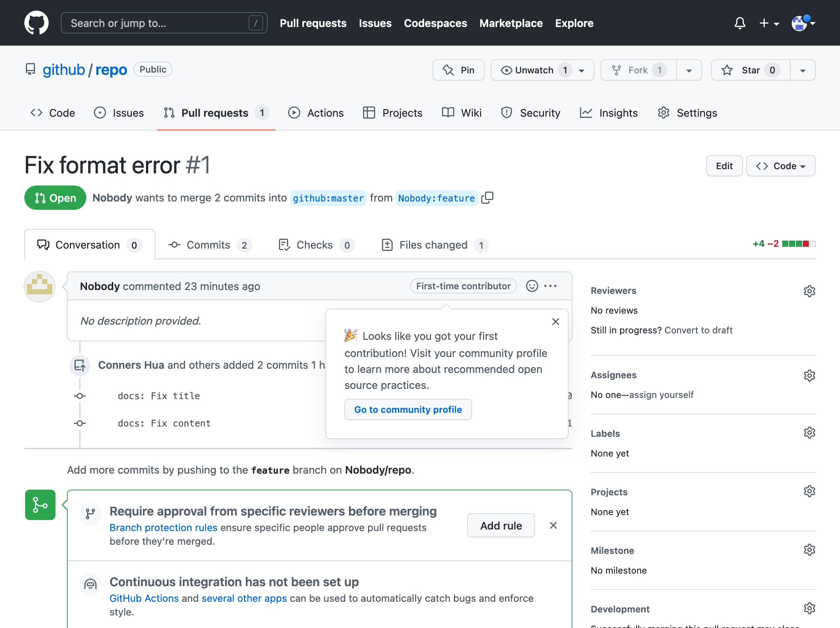This screenshot has width=840, height=628.
Task: Open Pull requests in top navigation
Action: point(313,23)
